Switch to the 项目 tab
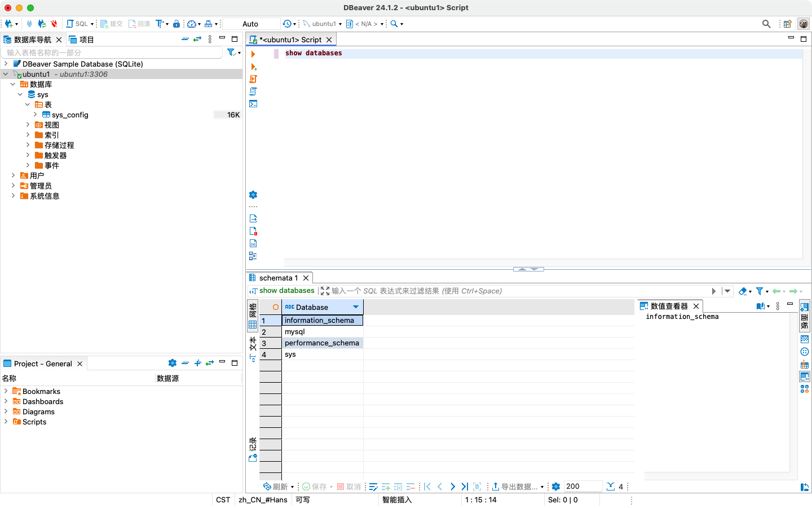Image resolution: width=812 pixels, height=508 pixels. click(81, 40)
